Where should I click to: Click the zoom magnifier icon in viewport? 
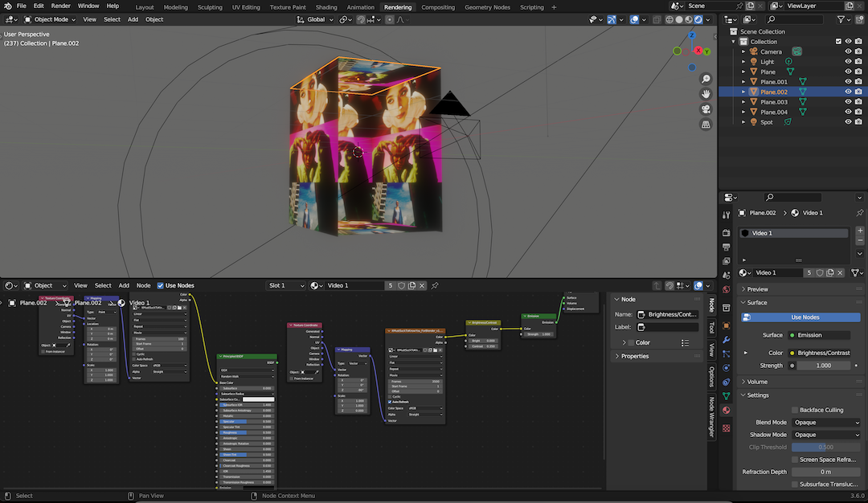(706, 79)
